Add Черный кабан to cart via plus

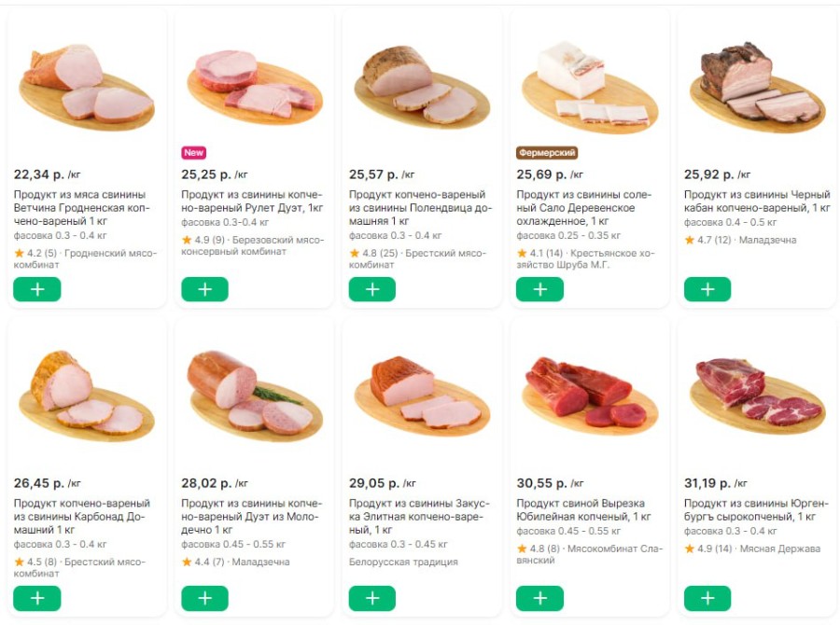point(707,289)
